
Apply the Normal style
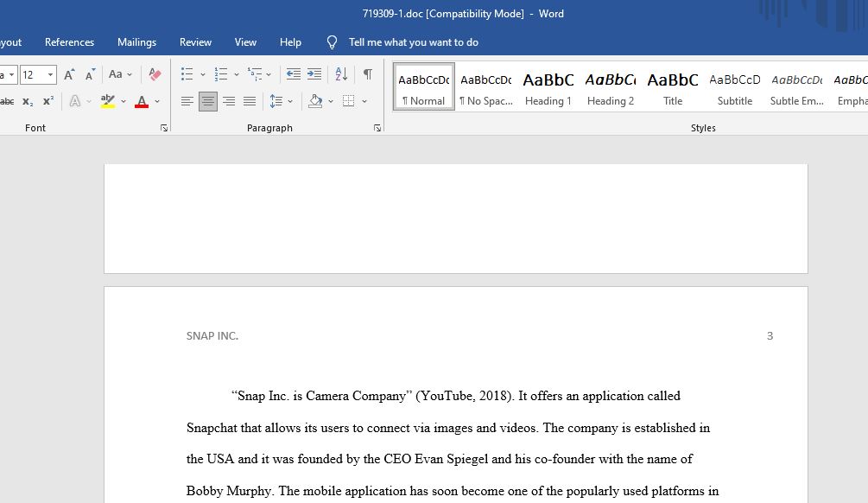[x=424, y=86]
